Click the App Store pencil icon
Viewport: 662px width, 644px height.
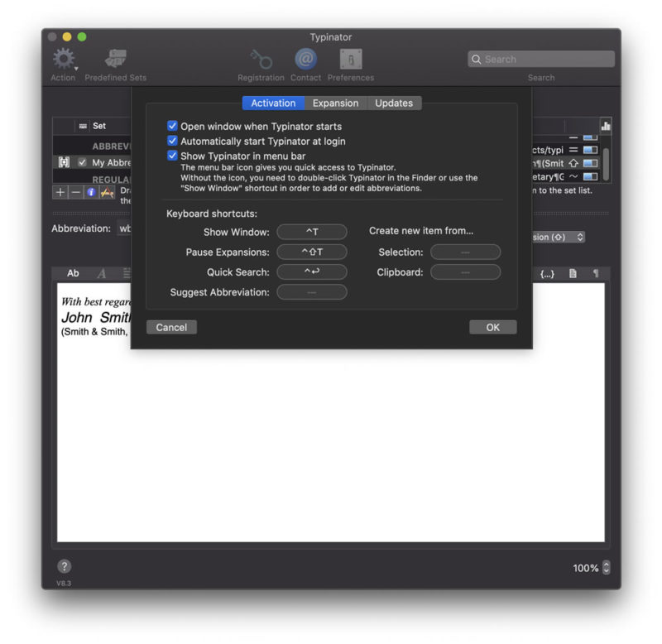(x=108, y=193)
